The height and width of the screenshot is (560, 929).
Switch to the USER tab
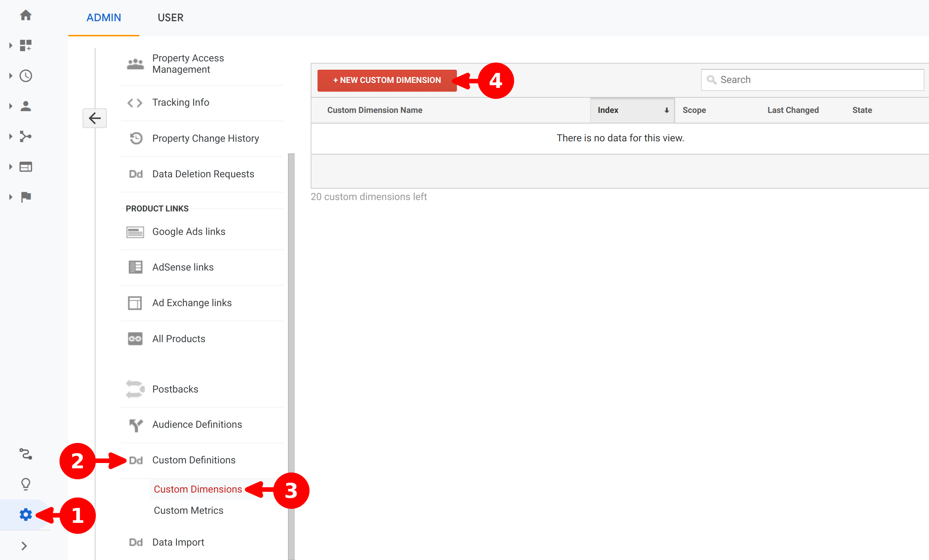[x=170, y=18]
